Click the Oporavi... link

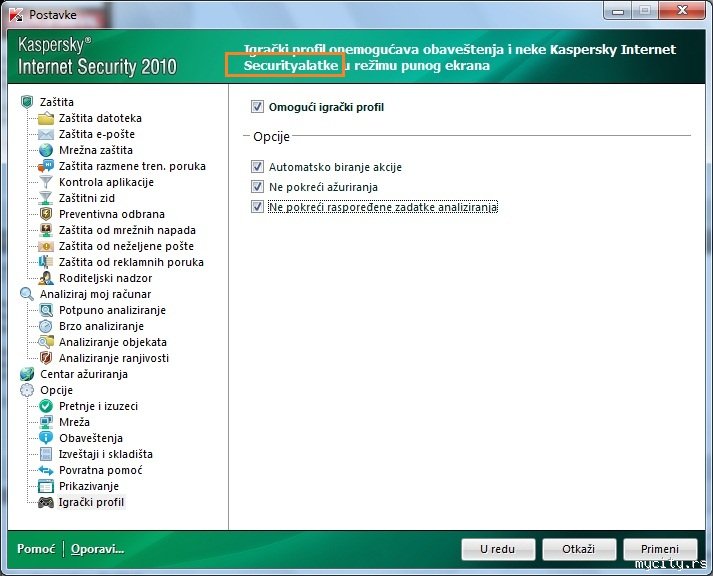tap(97, 549)
